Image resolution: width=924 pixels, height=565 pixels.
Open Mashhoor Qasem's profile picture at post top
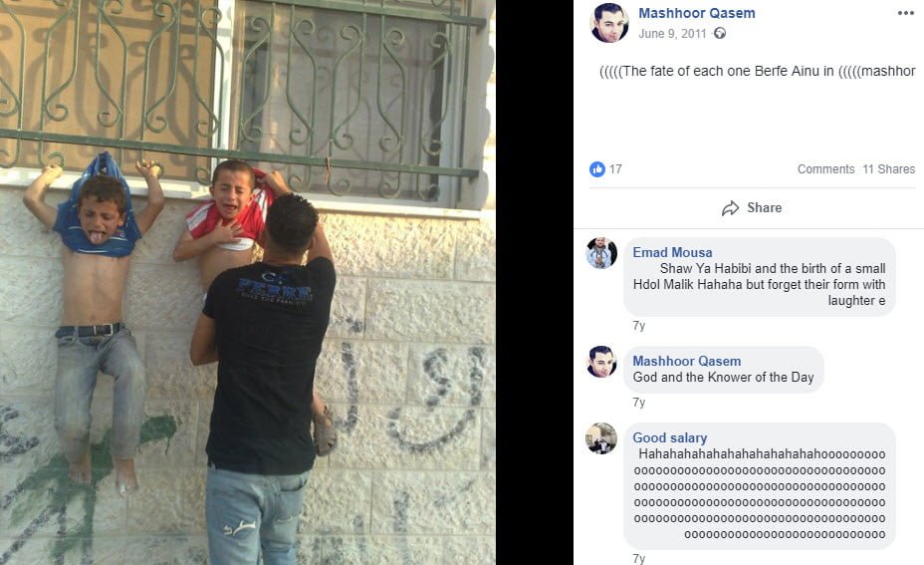pyautogui.click(x=609, y=22)
